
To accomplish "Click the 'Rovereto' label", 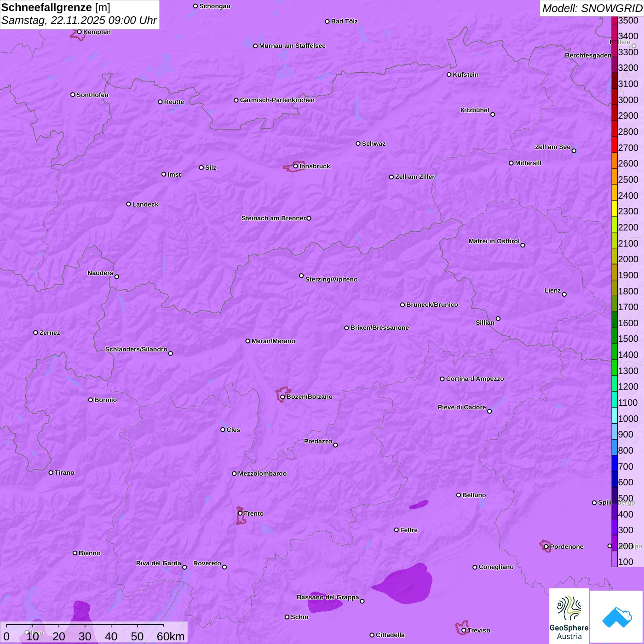I will pyautogui.click(x=207, y=563).
